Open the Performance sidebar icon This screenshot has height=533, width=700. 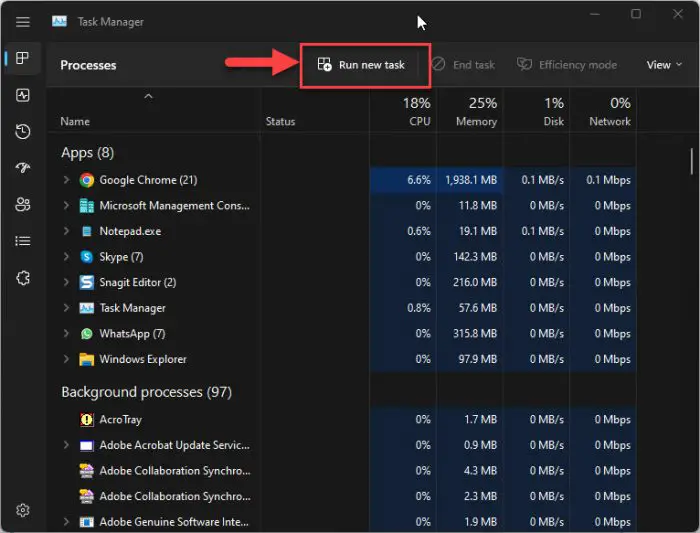(x=23, y=95)
